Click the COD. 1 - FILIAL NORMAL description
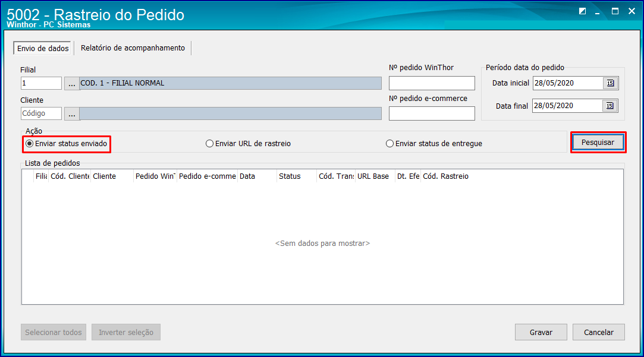The height and width of the screenshot is (357, 644). click(230, 83)
